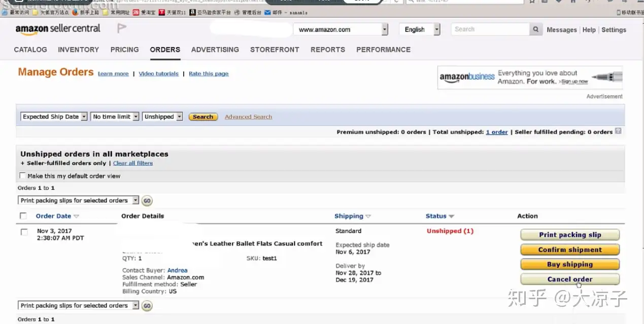Open the Video tutorials link

point(159,74)
